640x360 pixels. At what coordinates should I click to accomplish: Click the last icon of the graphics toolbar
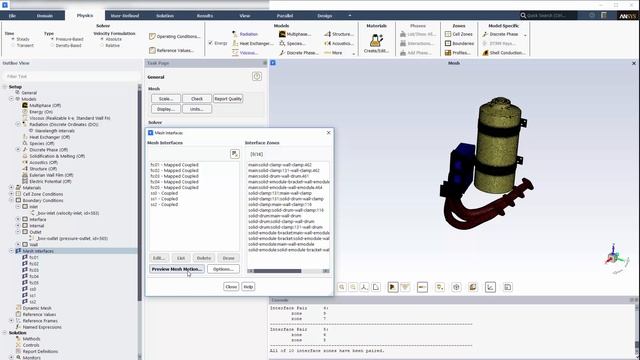click(x=507, y=287)
